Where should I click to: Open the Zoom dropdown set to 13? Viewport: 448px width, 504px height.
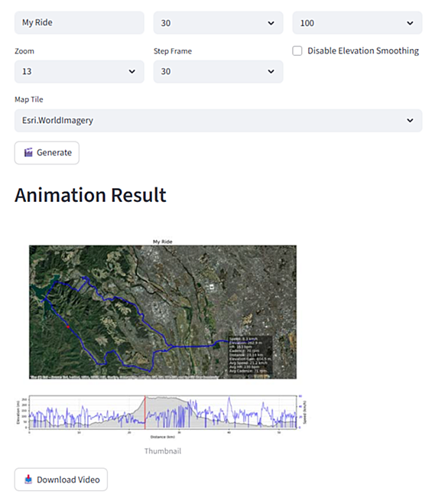(80, 71)
